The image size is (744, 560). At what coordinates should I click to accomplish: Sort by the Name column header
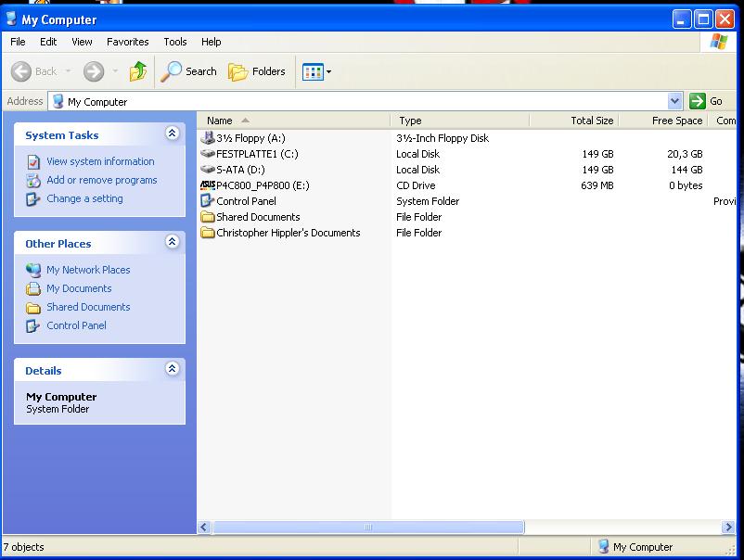coord(294,121)
